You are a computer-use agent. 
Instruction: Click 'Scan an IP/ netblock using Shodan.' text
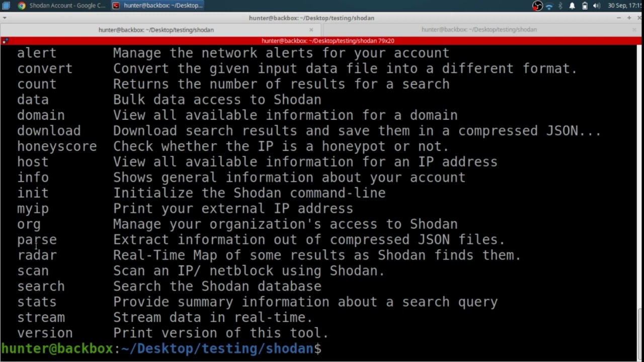tap(249, 271)
